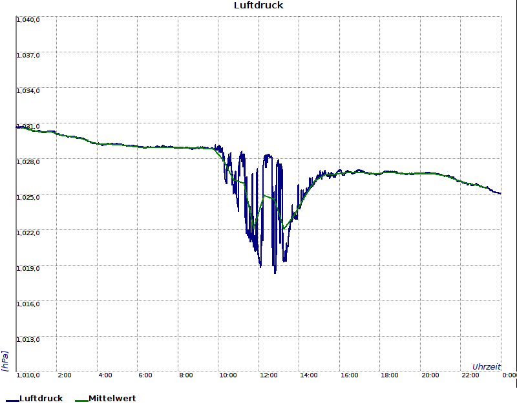Click the 14:00 time label
Viewport: 517px width, 420px height.
click(x=309, y=375)
